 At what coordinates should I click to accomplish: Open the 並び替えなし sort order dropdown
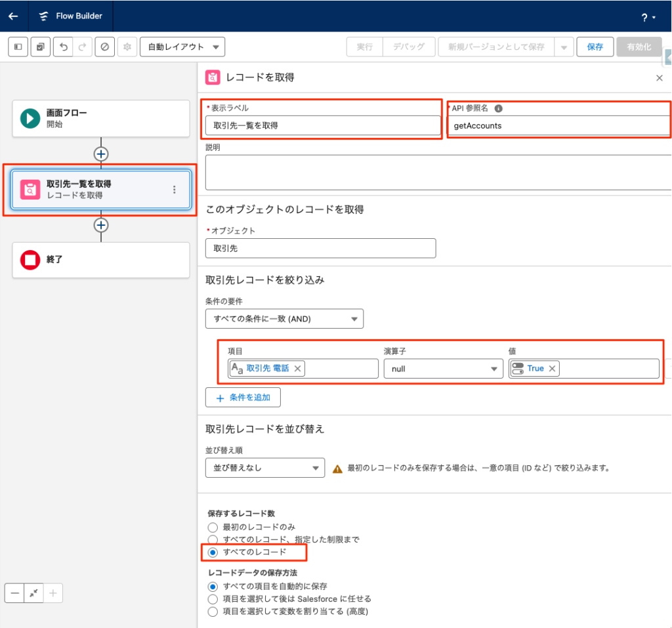[264, 469]
